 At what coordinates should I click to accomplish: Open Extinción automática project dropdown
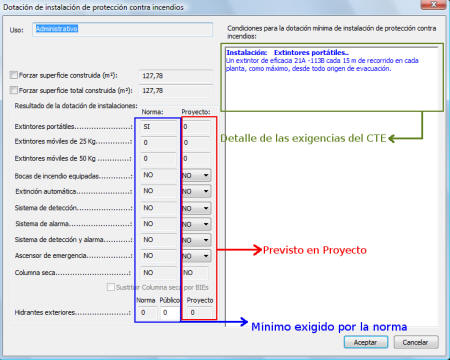click(197, 191)
